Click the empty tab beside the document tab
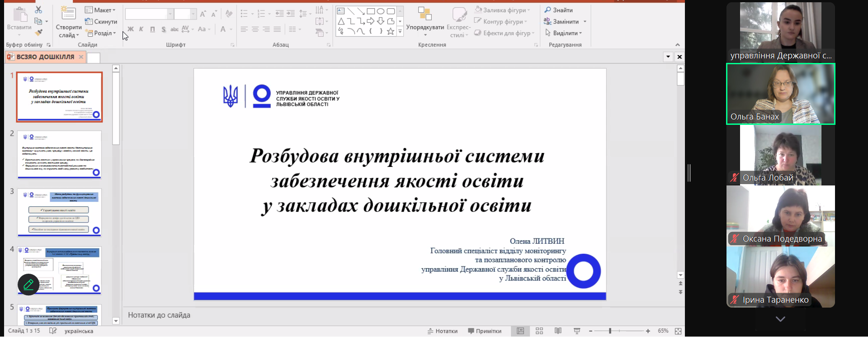868x337 pixels. [x=93, y=57]
